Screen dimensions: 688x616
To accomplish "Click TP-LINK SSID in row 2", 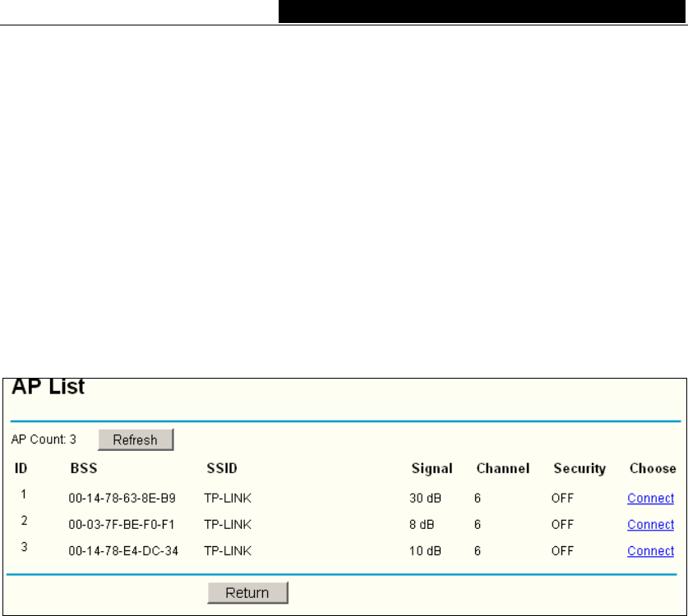I will 228,524.
